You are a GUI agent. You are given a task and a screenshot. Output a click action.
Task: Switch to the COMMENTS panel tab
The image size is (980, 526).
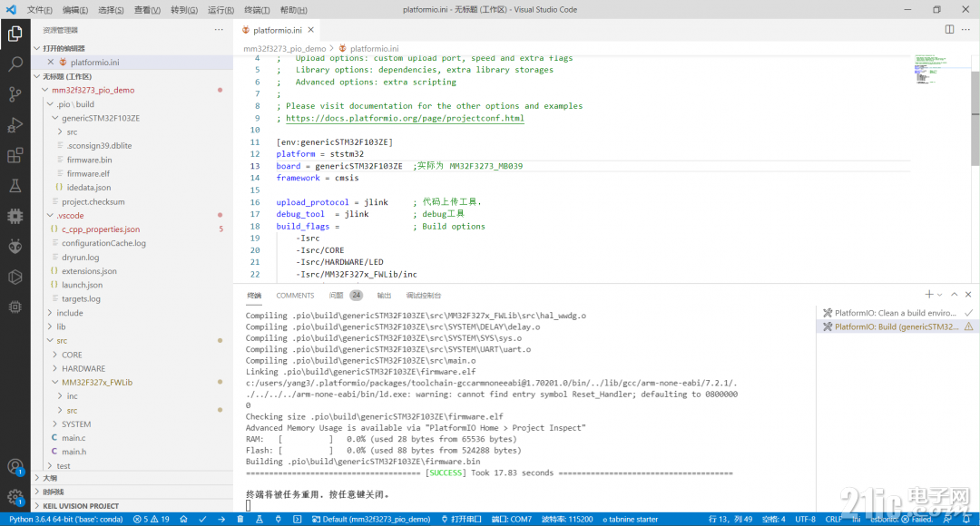295,296
